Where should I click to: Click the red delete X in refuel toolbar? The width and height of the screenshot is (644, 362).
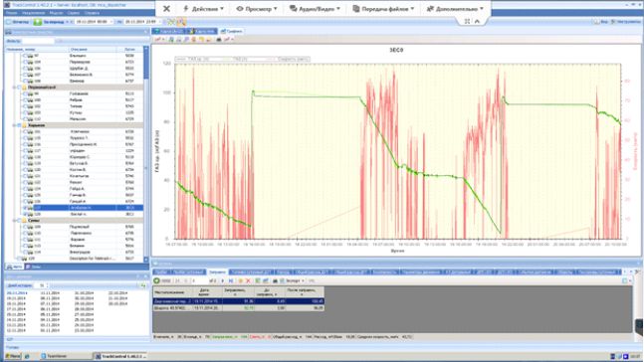tap(248, 280)
